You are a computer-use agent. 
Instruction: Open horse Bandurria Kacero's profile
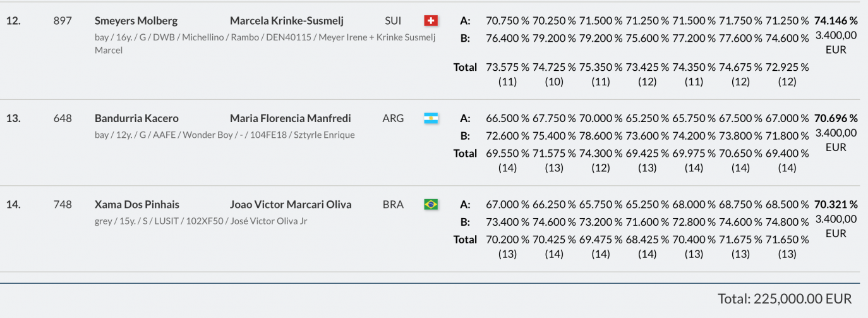click(136, 118)
